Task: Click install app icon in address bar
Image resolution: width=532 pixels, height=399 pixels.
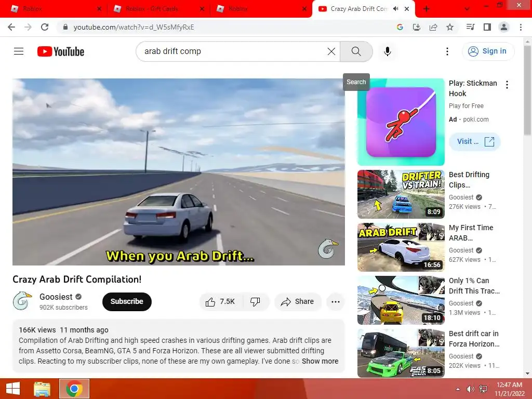Action: point(416,27)
